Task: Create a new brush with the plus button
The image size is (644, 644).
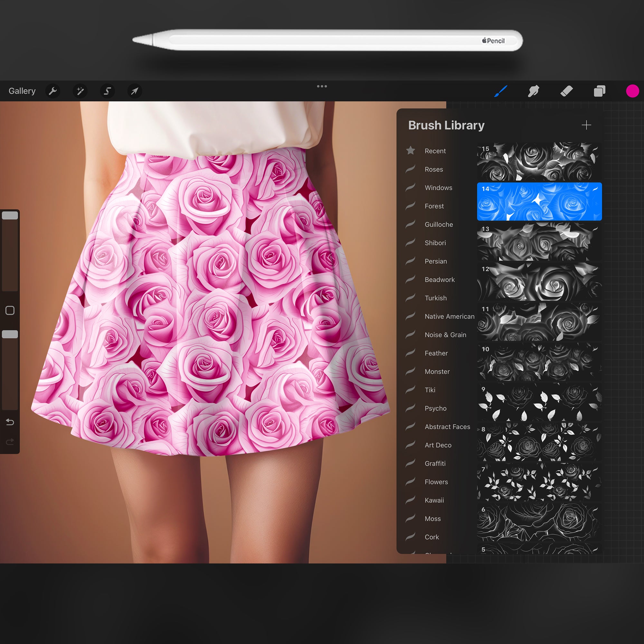Action: click(587, 125)
